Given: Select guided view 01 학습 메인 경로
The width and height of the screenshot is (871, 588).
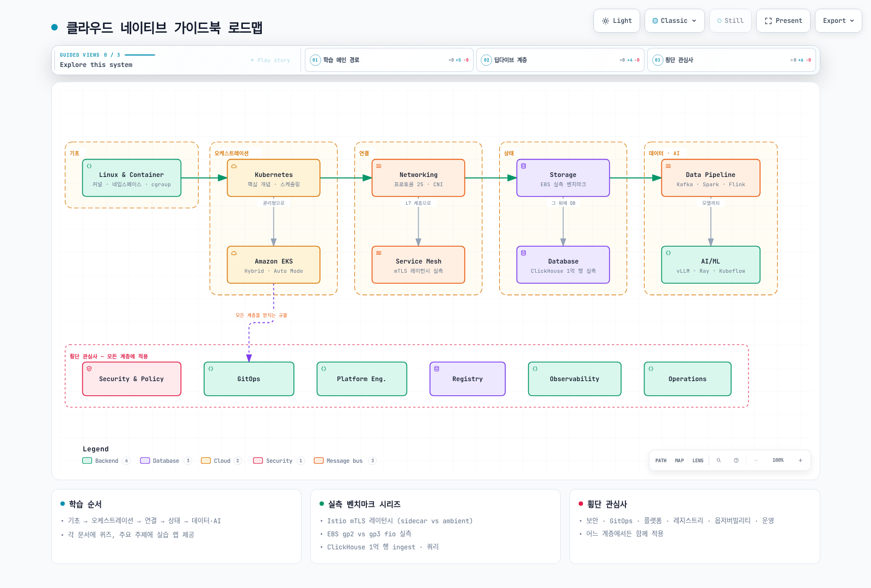Looking at the screenshot, I should (389, 60).
